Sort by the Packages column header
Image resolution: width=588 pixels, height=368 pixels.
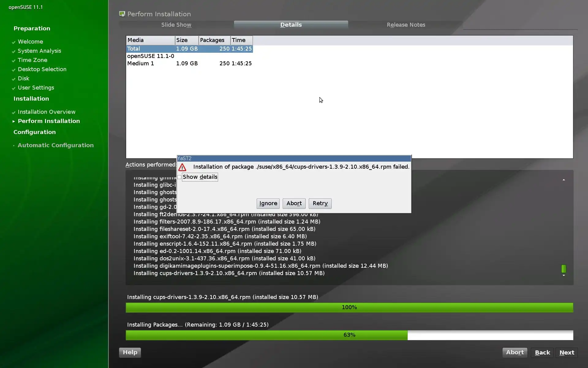(x=214, y=40)
